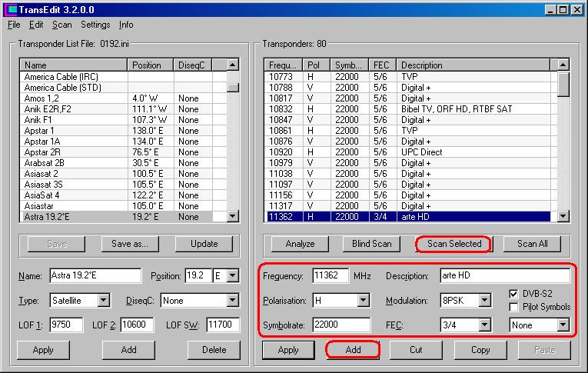Click the Frequ... column header
588x373 pixels.
(284, 65)
